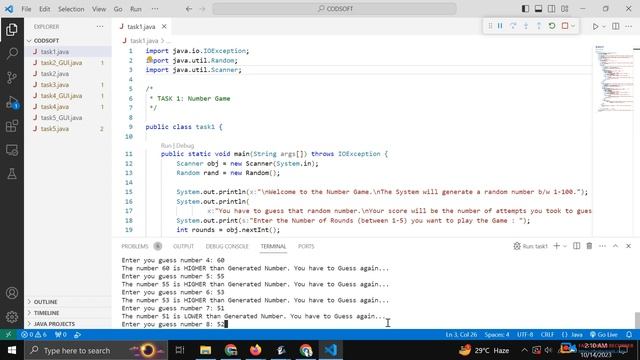Open the Extensions view
The width and height of the screenshot is (640, 360).
pyautogui.click(x=12, y=126)
